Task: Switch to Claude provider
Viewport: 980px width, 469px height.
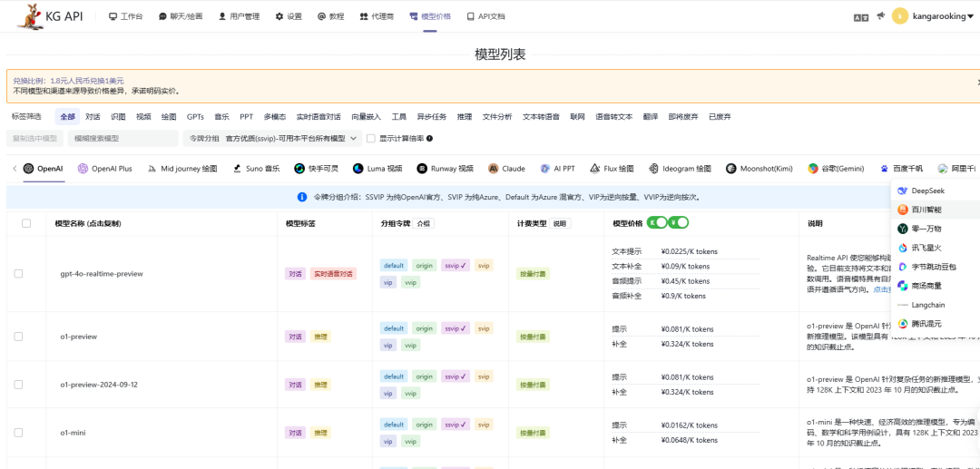Action: pos(507,169)
